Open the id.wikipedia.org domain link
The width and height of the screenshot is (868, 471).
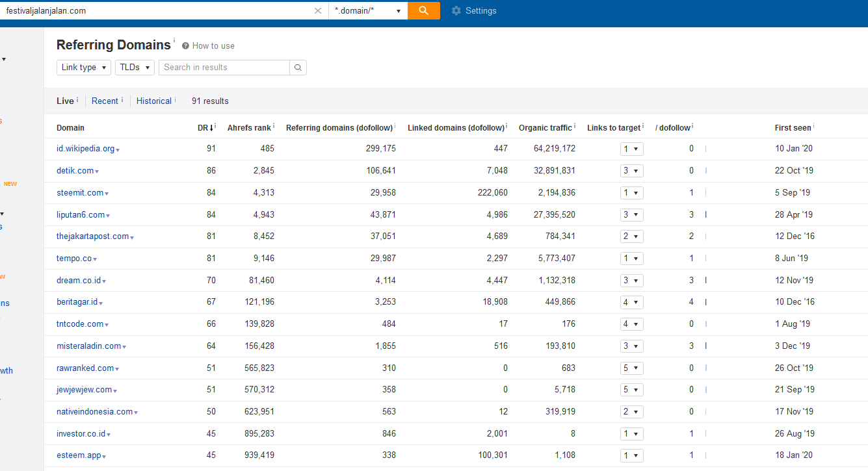[x=85, y=149]
